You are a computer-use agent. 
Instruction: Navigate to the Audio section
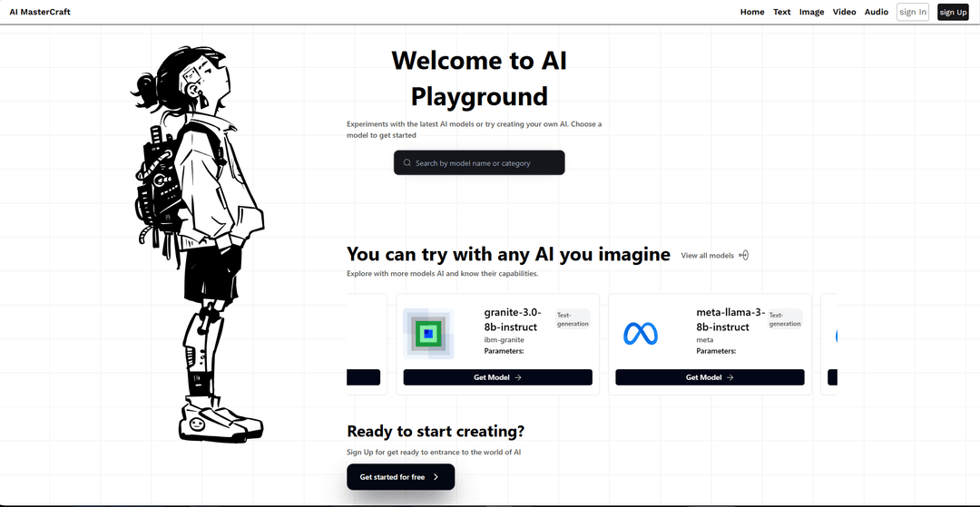[x=876, y=12]
